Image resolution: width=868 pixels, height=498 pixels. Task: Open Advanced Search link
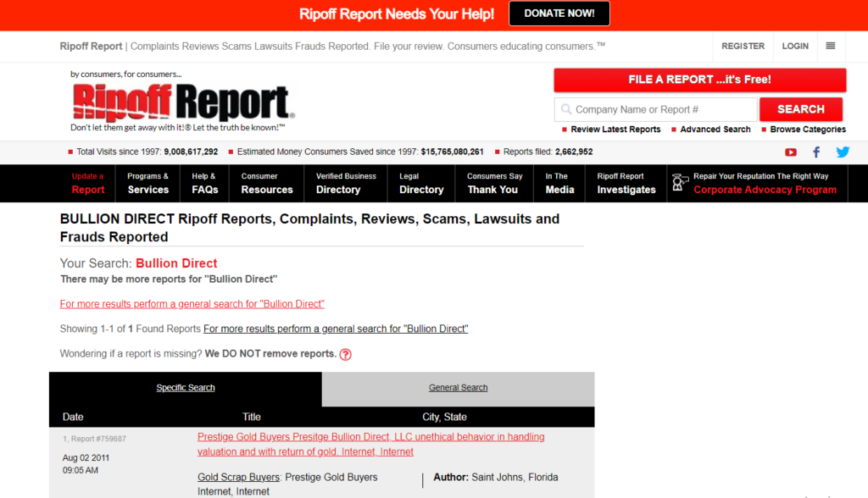(x=715, y=129)
